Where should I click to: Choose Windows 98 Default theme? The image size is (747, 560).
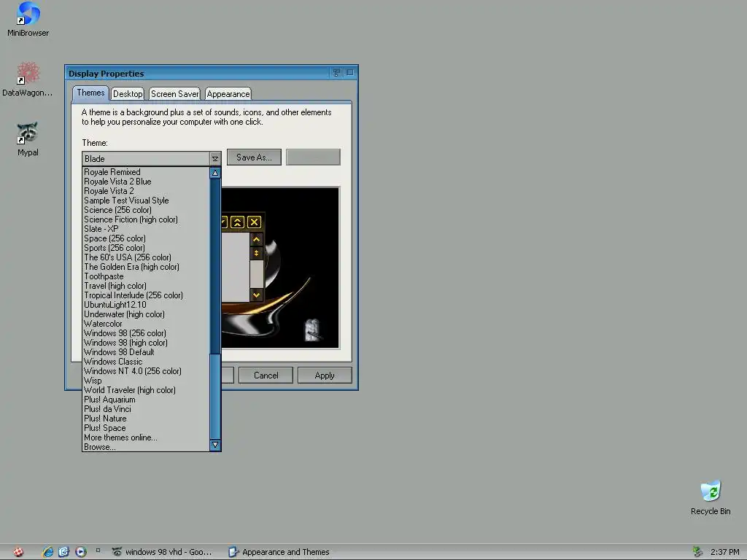146,352
